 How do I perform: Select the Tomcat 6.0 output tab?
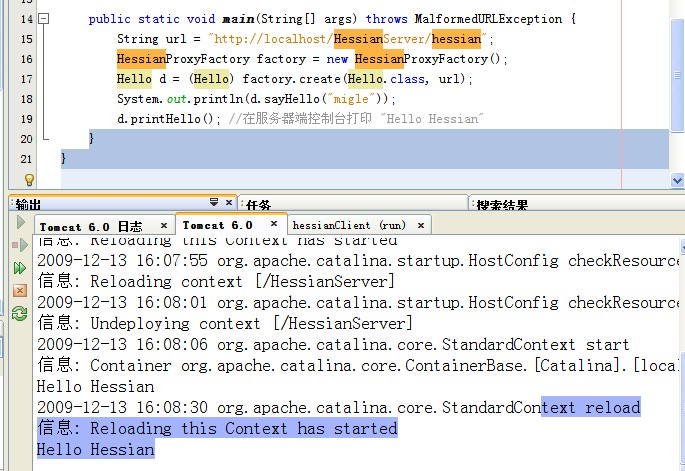point(218,225)
